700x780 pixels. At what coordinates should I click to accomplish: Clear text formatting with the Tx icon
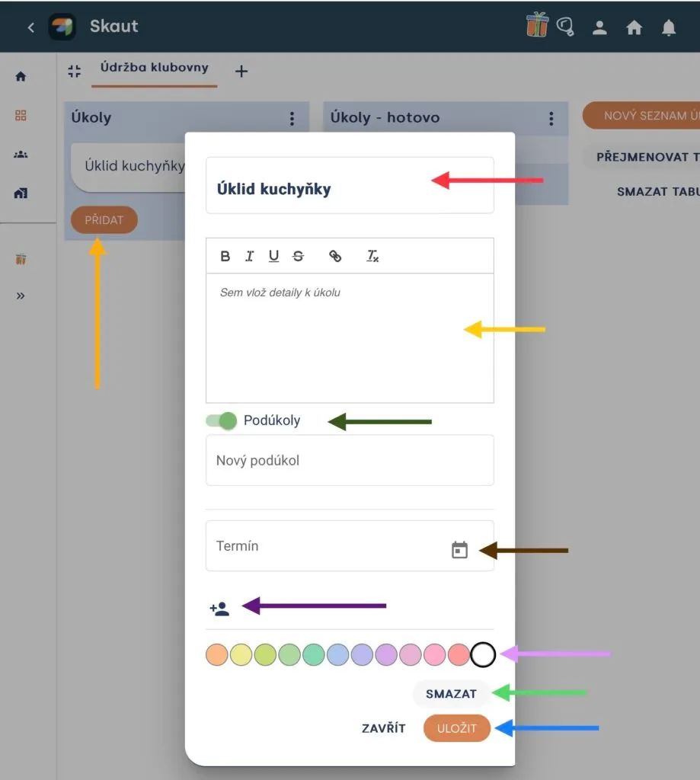372,256
